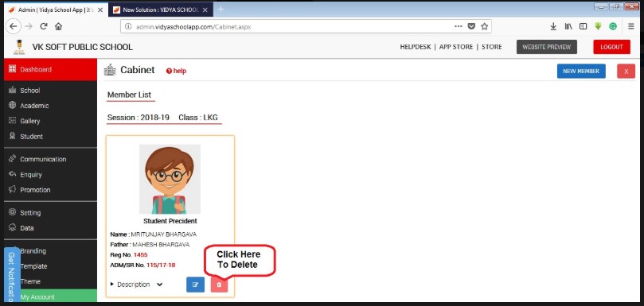Go back with browser back arrow
This screenshot has height=306, width=644.
click(14, 26)
